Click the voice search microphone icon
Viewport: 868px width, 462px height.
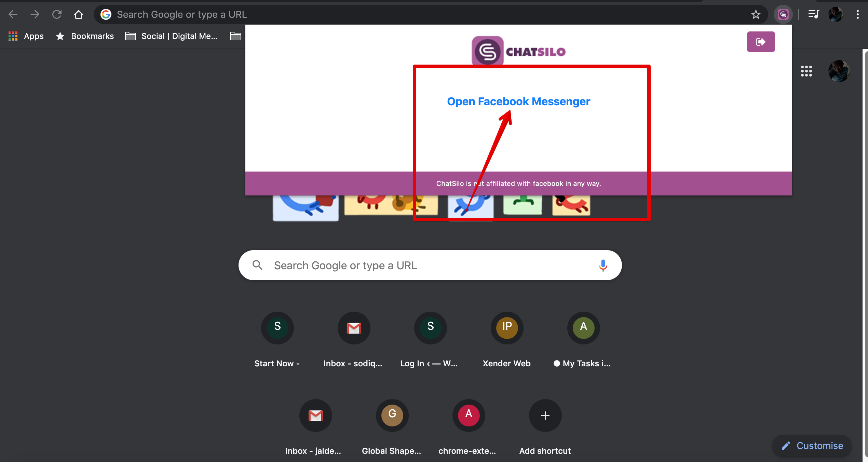pos(603,265)
